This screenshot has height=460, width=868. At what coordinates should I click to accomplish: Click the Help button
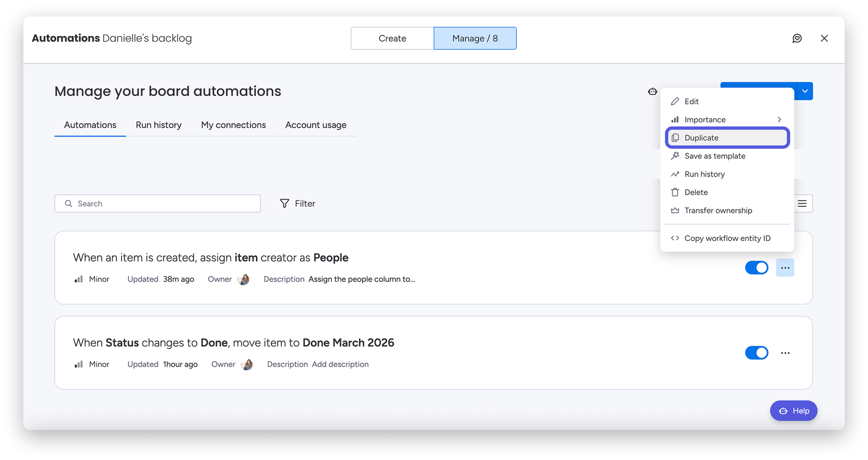(x=793, y=411)
